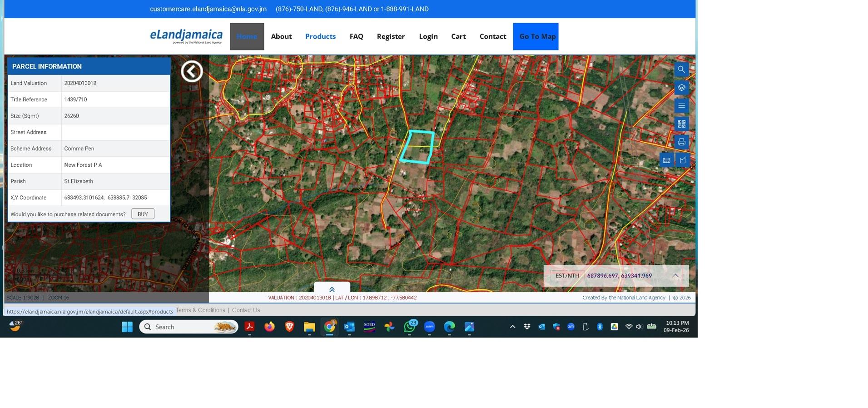Click the three-line legend list icon

click(681, 106)
